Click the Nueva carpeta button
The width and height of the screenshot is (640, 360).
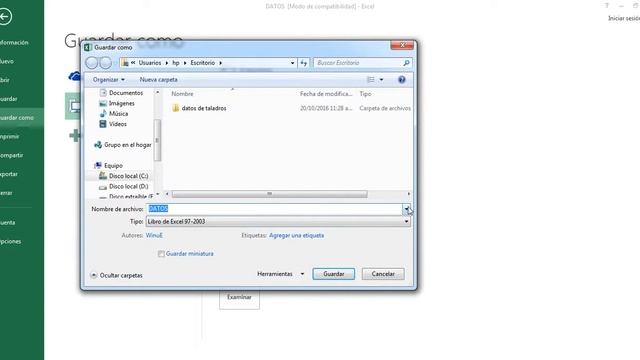(x=158, y=80)
